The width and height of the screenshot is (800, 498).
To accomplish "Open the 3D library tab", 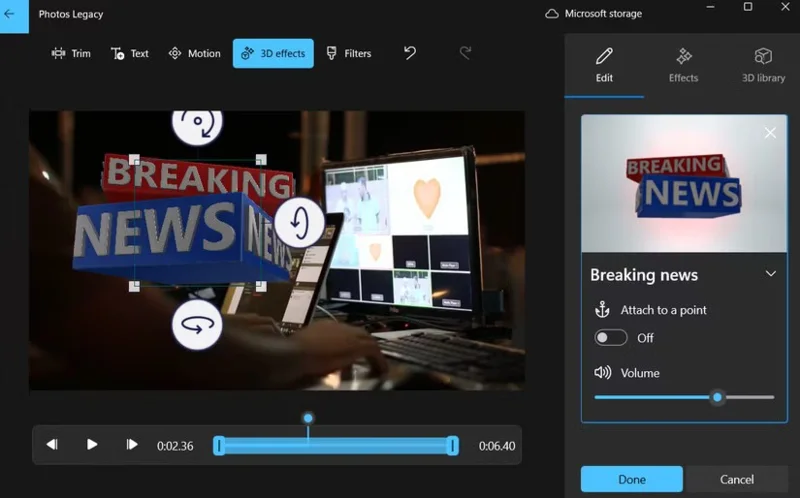I will [x=763, y=65].
